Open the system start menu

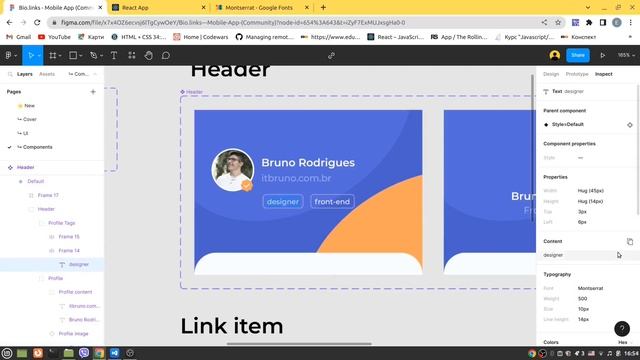tap(7, 353)
